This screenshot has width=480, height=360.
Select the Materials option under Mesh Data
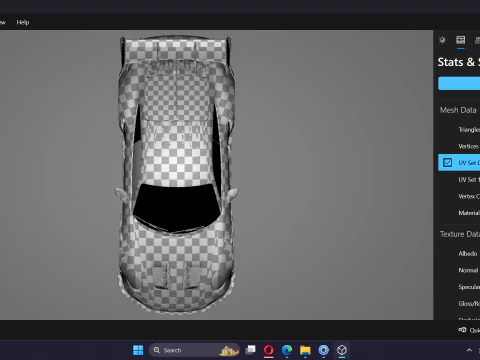tap(469, 213)
